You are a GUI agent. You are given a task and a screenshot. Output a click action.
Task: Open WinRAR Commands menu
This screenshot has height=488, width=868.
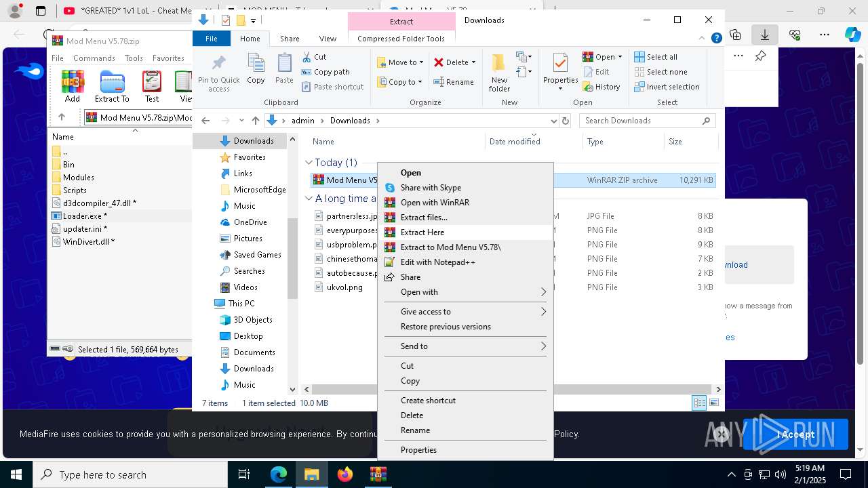(94, 58)
